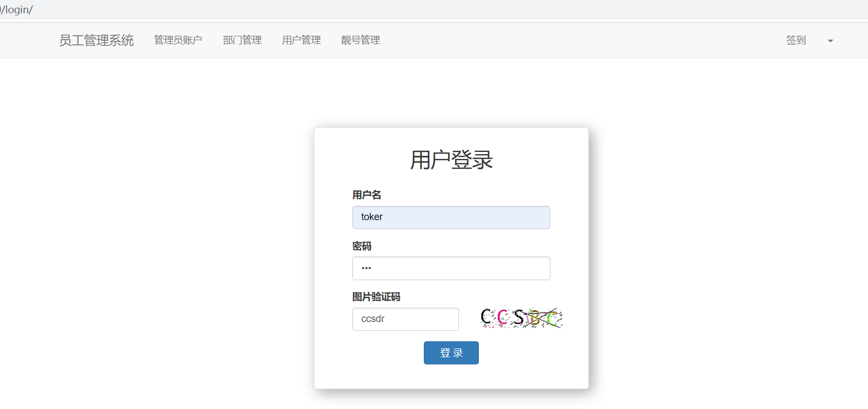Expand the caret dropdown beside 签到
868x409 pixels.
[831, 41]
